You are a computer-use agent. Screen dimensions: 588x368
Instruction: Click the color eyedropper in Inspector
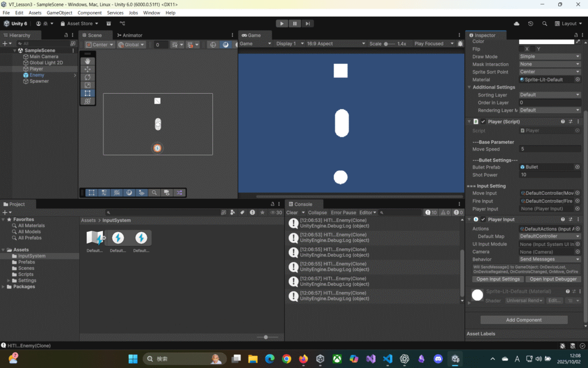578,41
